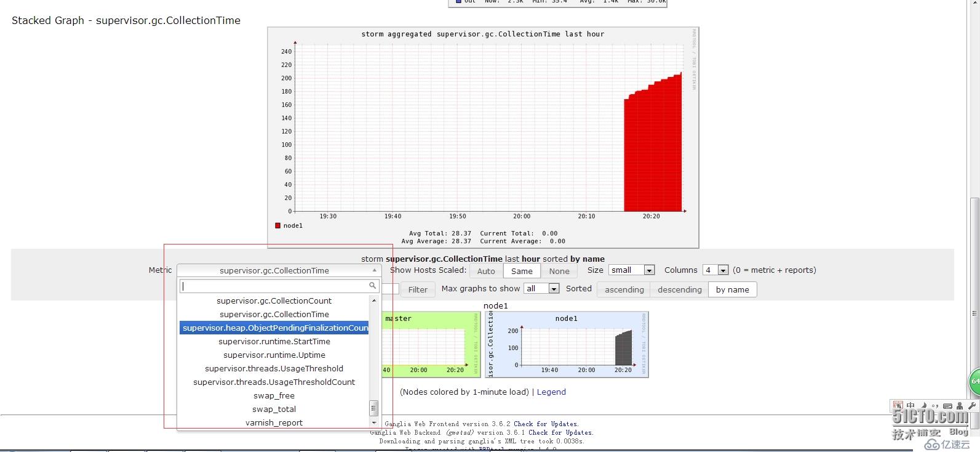This screenshot has height=452, width=980.
Task: Open the IME soft keyboard icon
Action: click(x=947, y=406)
